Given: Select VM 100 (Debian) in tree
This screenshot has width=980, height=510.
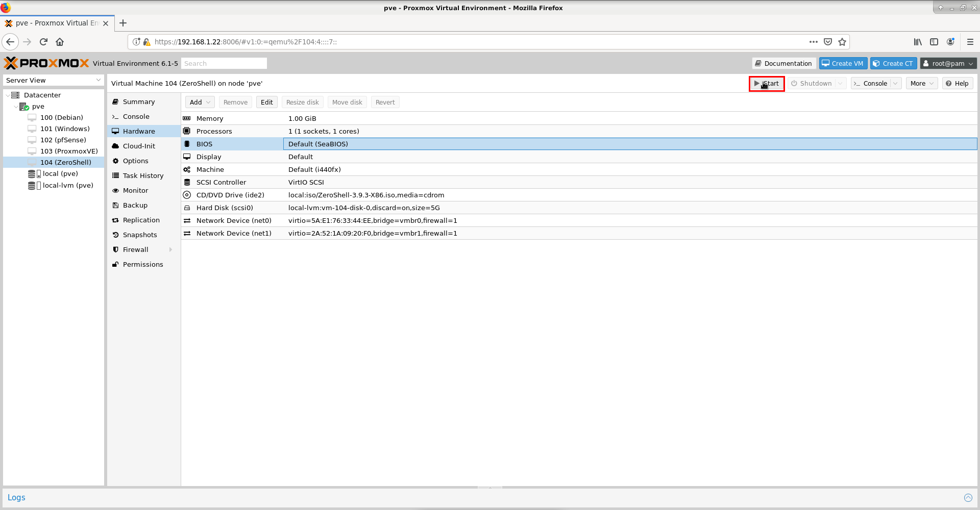Looking at the screenshot, I should coord(61,117).
